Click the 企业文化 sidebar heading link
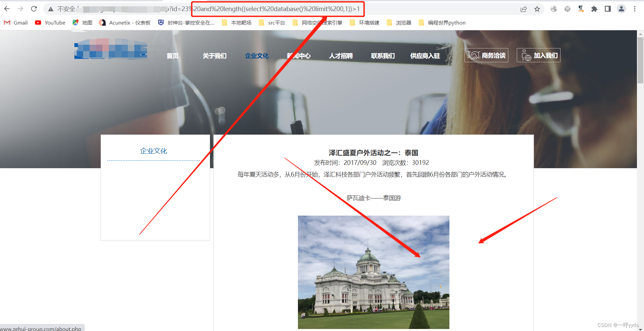This screenshot has width=644, height=331. [154, 151]
